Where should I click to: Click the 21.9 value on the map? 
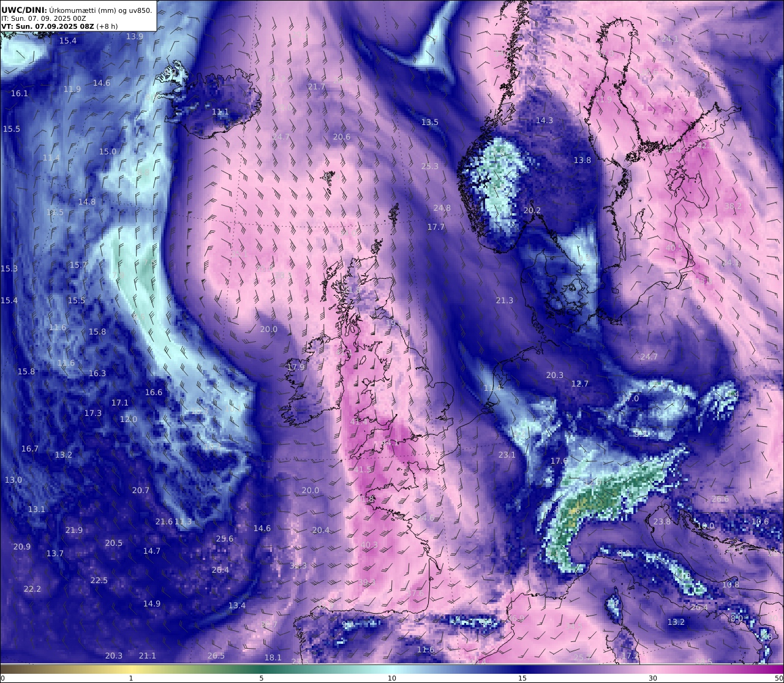[x=74, y=530]
